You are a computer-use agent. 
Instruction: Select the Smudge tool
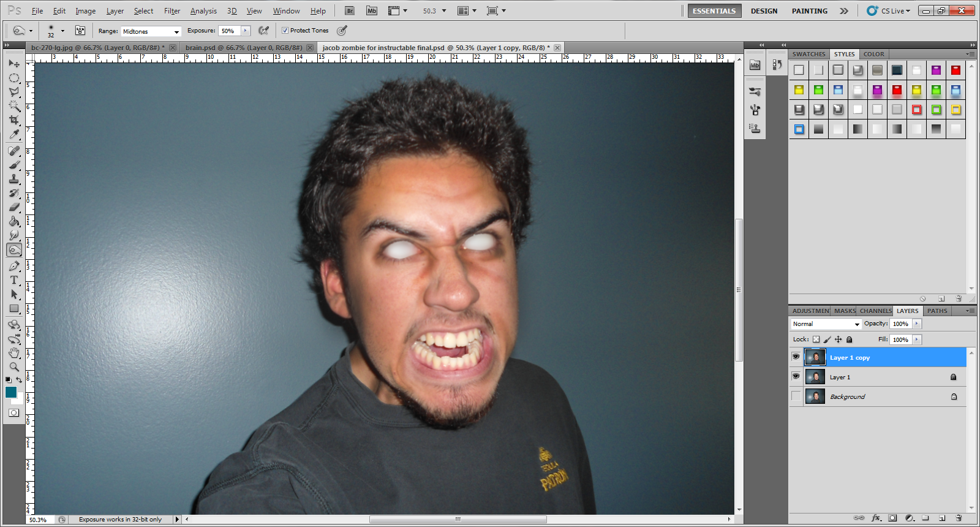(x=14, y=235)
